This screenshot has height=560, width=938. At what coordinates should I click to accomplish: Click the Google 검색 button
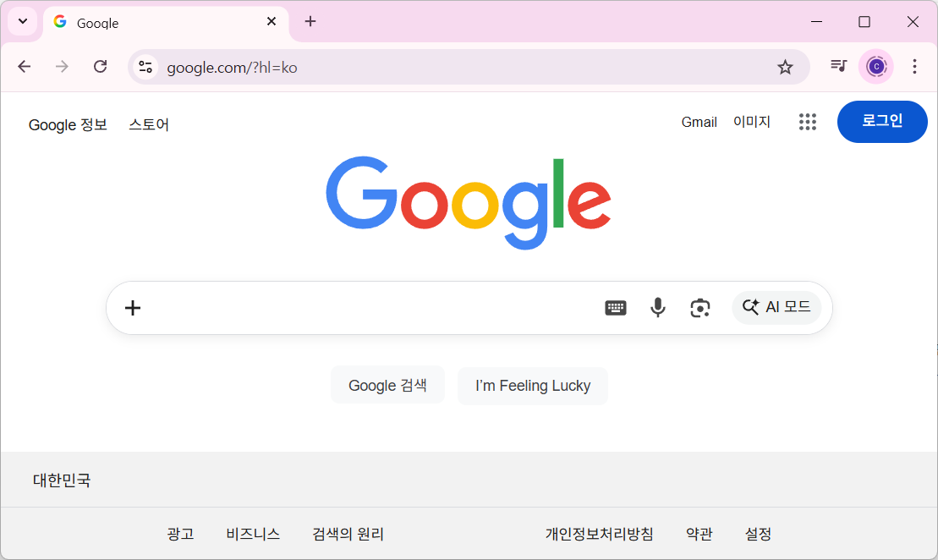coord(387,385)
